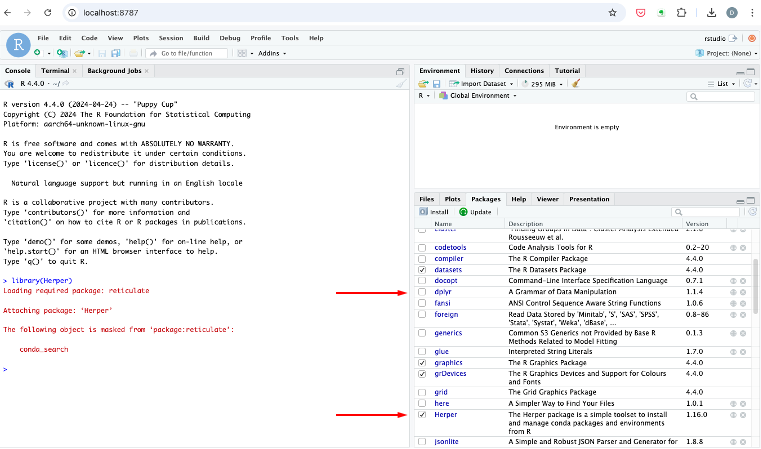This screenshot has height=449, width=761.
Task: Save workspace with Environment disk icon
Action: (436, 84)
